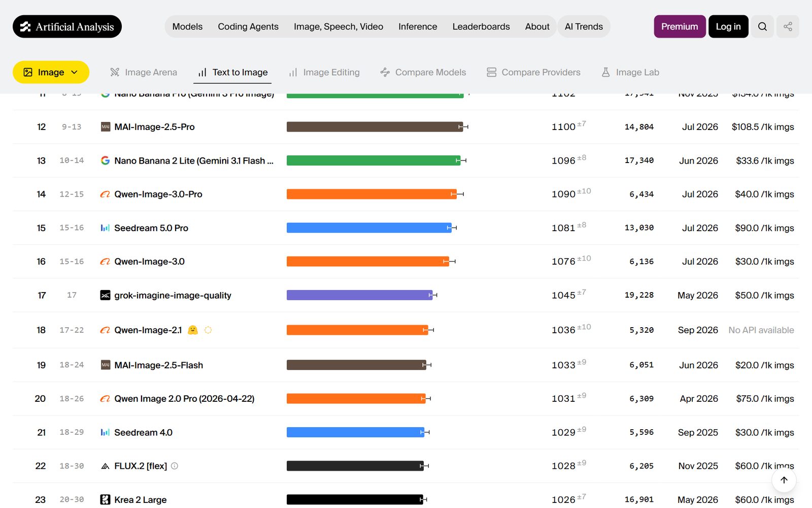This screenshot has width=812, height=508.
Task: Switch to the Compare Models tab
Action: click(423, 72)
